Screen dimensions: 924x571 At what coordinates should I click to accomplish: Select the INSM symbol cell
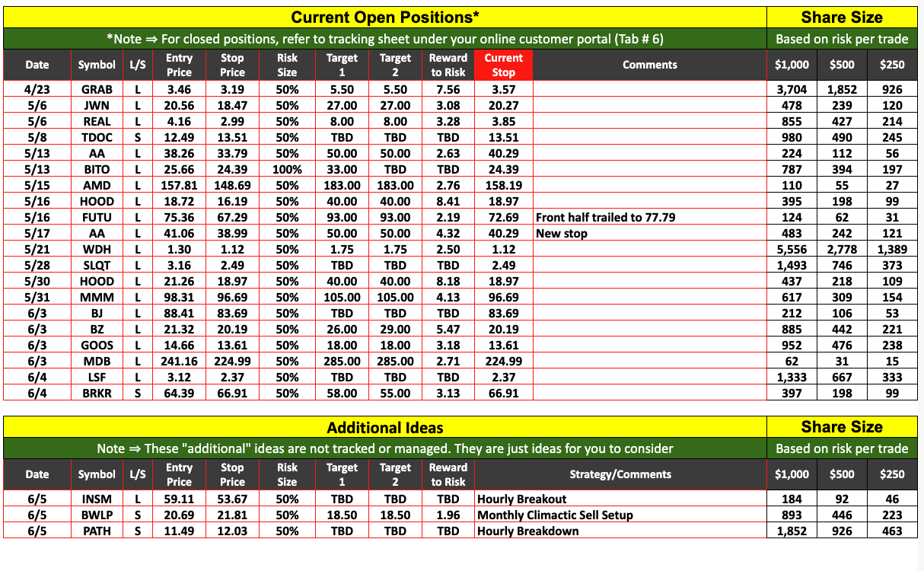[97, 499]
